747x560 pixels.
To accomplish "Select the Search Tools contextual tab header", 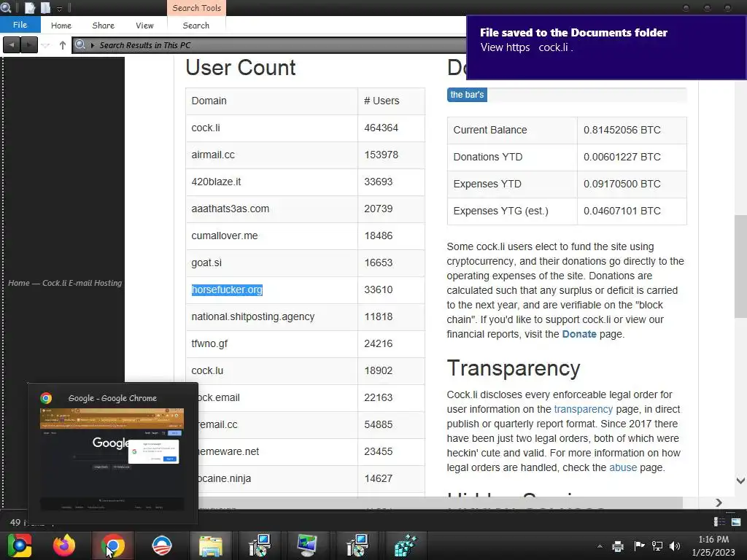I will coord(196,8).
